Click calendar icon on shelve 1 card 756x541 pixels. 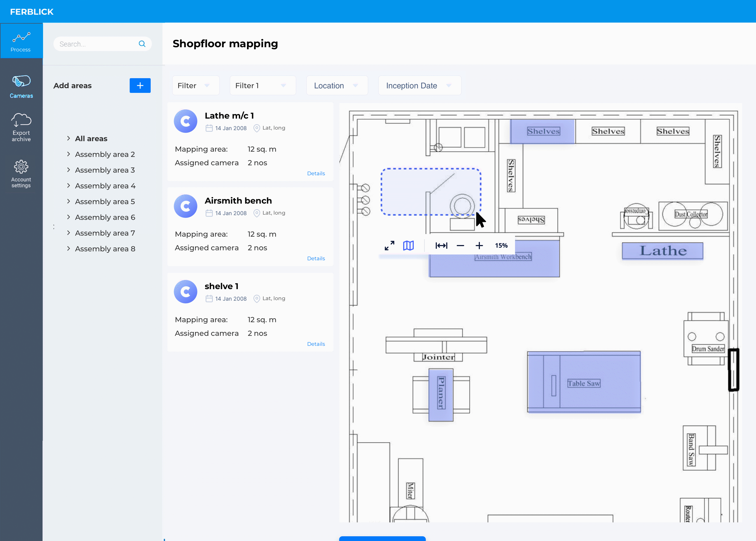pos(209,299)
